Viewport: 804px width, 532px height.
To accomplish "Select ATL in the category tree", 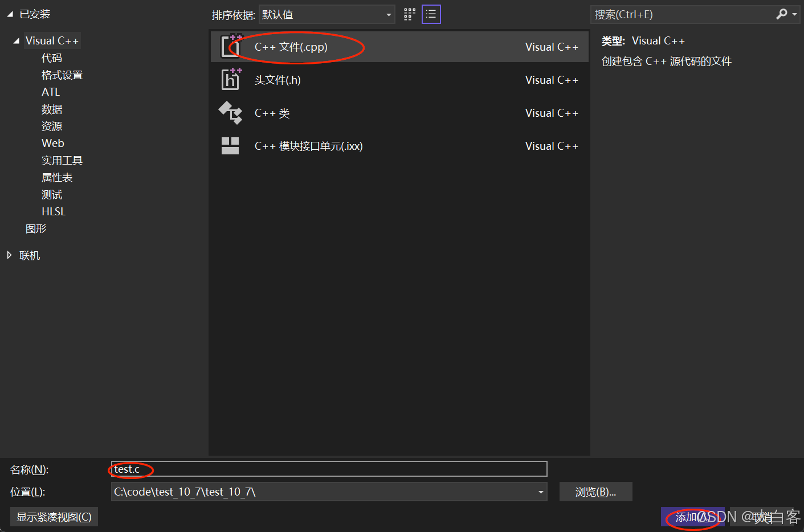I will point(51,92).
